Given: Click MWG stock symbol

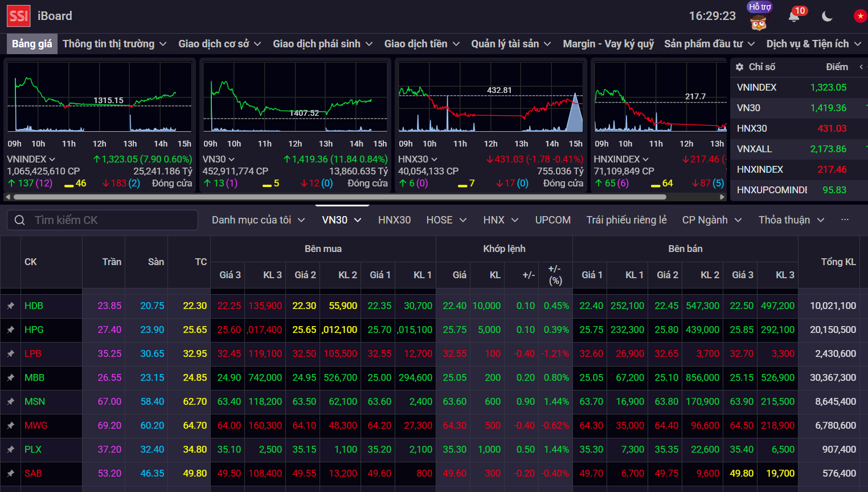Looking at the screenshot, I should (x=36, y=426).
